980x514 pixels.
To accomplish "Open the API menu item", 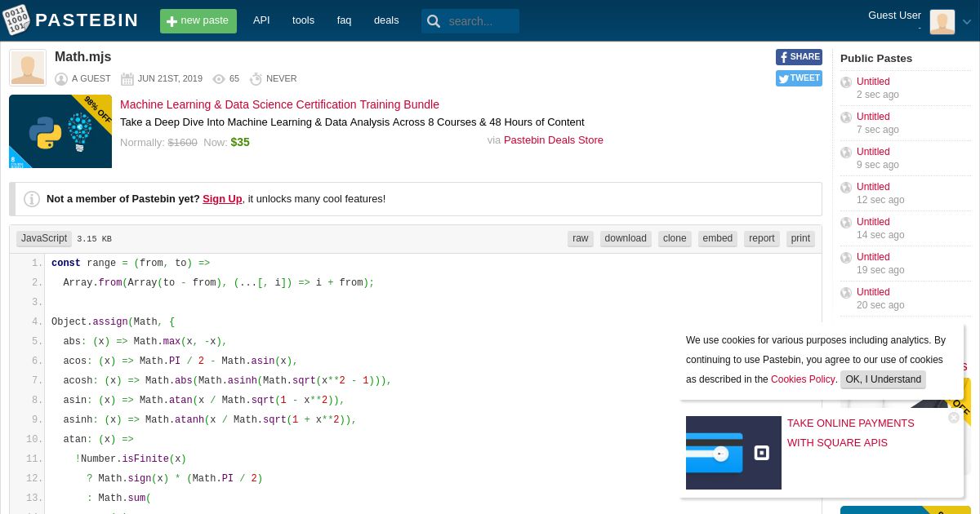I will [x=261, y=20].
